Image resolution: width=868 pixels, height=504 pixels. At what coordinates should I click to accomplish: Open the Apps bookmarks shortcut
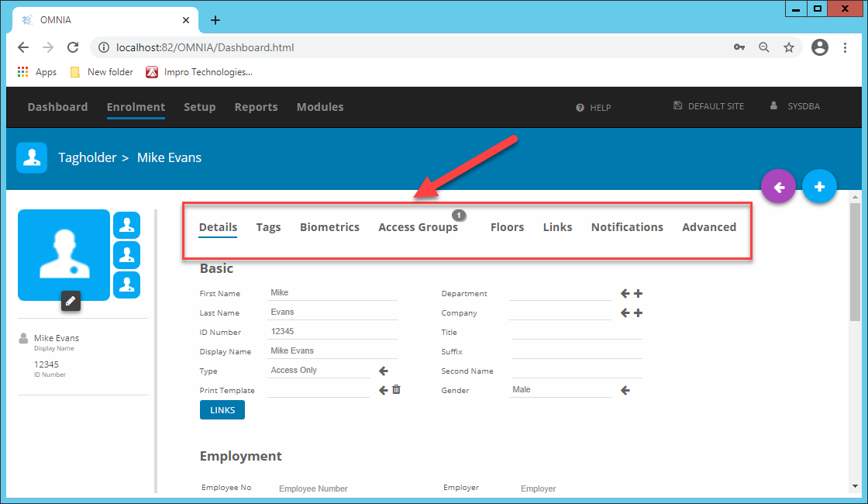[x=37, y=72]
